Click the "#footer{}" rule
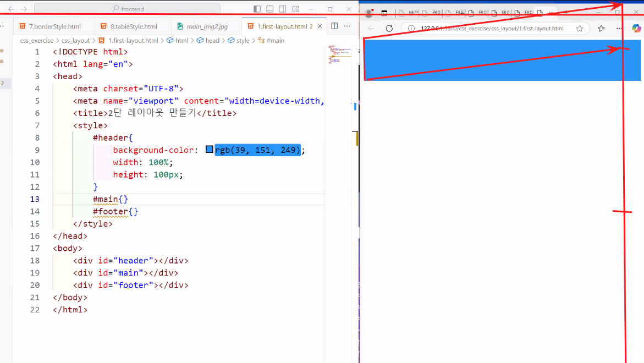Viewport: 644px width, 363px height. [x=115, y=212]
